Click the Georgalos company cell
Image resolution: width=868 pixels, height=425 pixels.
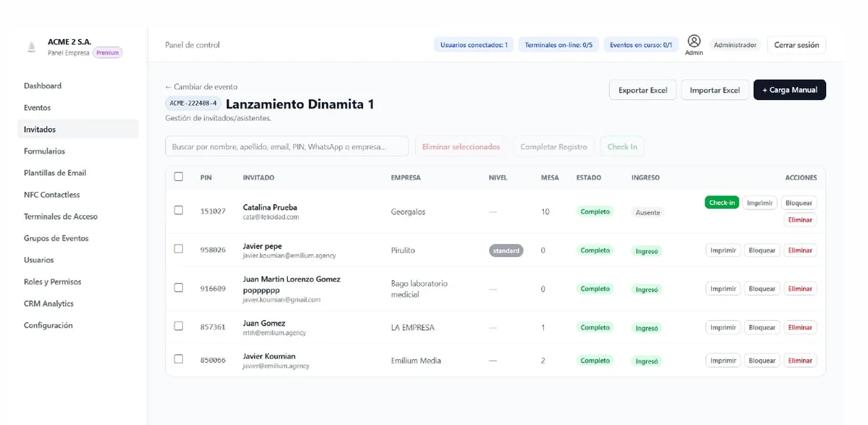pos(408,211)
